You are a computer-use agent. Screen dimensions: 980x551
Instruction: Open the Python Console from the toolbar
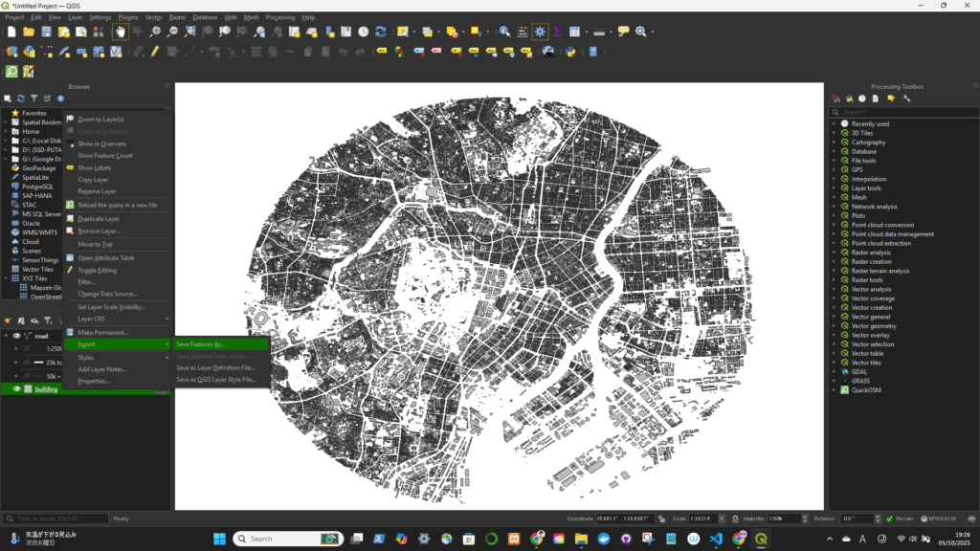point(570,52)
